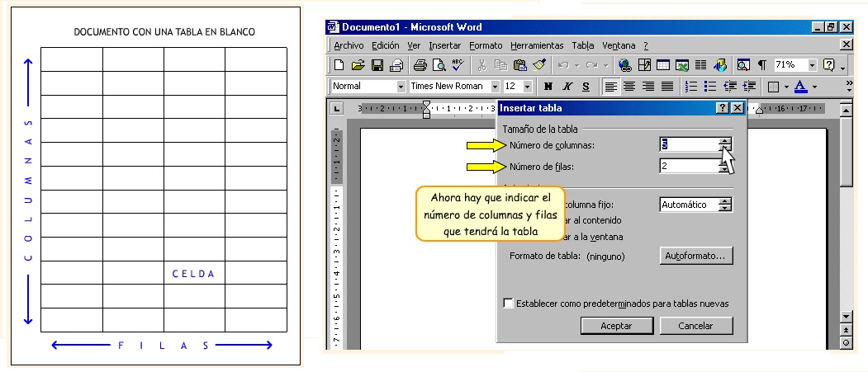The width and height of the screenshot is (868, 372).
Task: Open the text Columns icon
Action: click(x=701, y=65)
